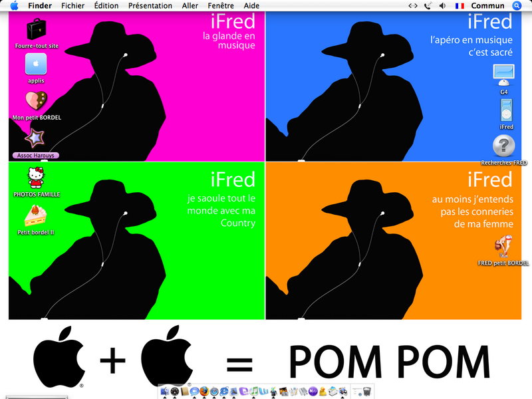Launch Firefox from the Dock

click(204, 391)
